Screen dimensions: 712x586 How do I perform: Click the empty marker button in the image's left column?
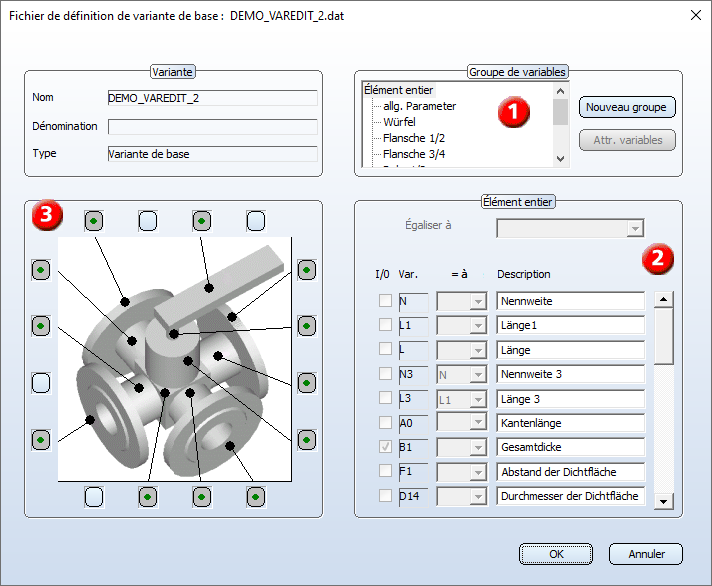click(x=40, y=383)
